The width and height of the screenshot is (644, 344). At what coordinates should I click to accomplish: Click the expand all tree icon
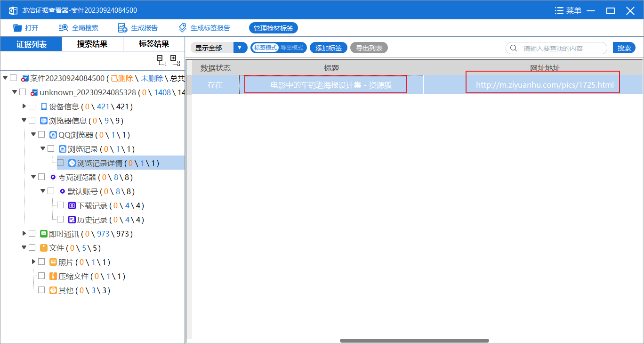coord(175,60)
